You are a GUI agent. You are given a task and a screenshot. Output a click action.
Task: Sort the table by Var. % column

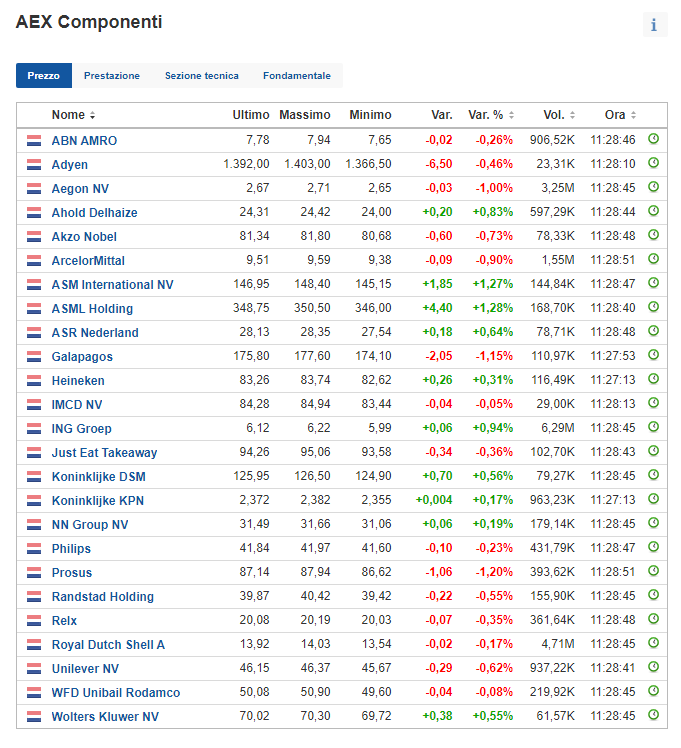tap(491, 115)
